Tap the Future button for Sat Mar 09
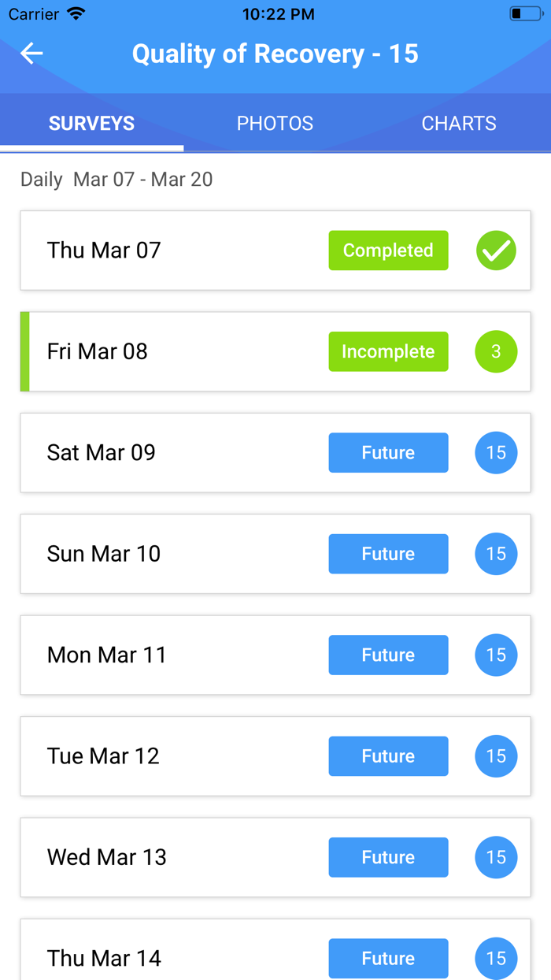 (x=388, y=453)
